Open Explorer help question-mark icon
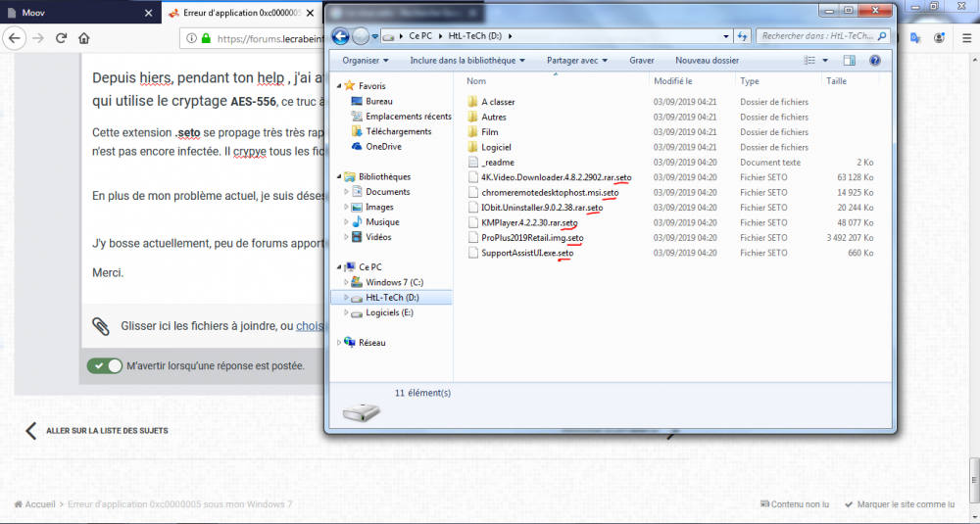This screenshot has width=980, height=524. (x=875, y=61)
